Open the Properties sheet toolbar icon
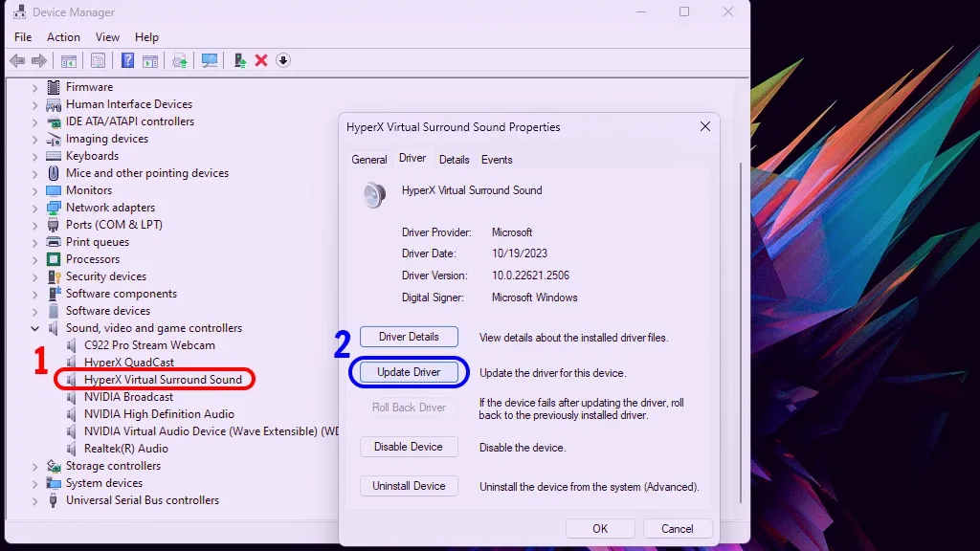Viewport: 980px width, 551px height. 99,60
